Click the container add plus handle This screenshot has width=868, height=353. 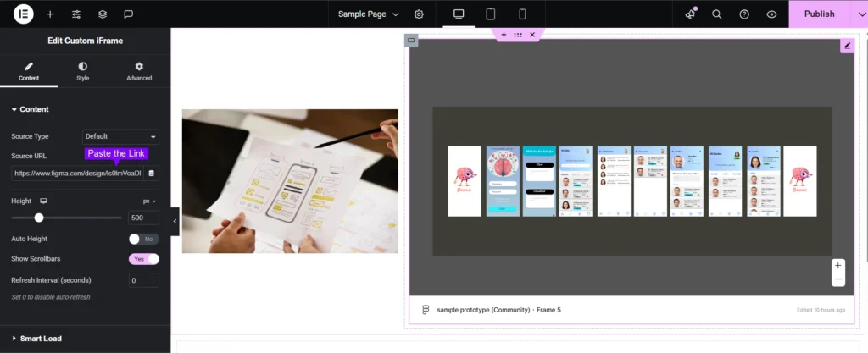(504, 35)
